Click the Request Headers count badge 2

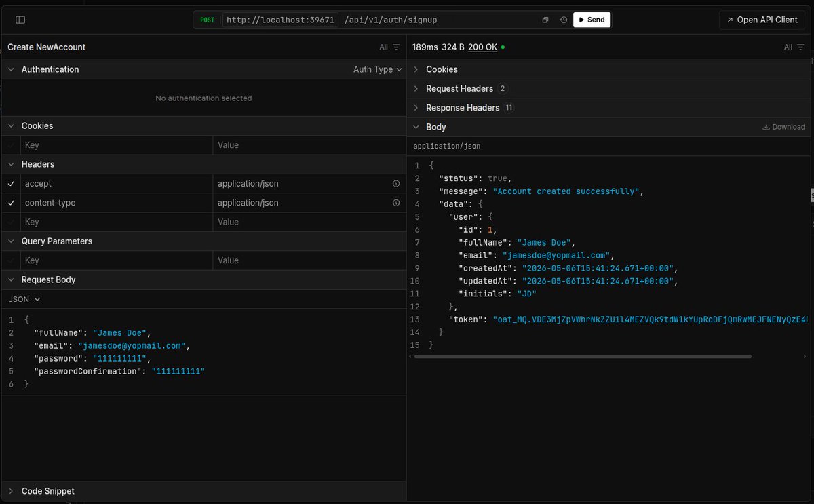502,89
